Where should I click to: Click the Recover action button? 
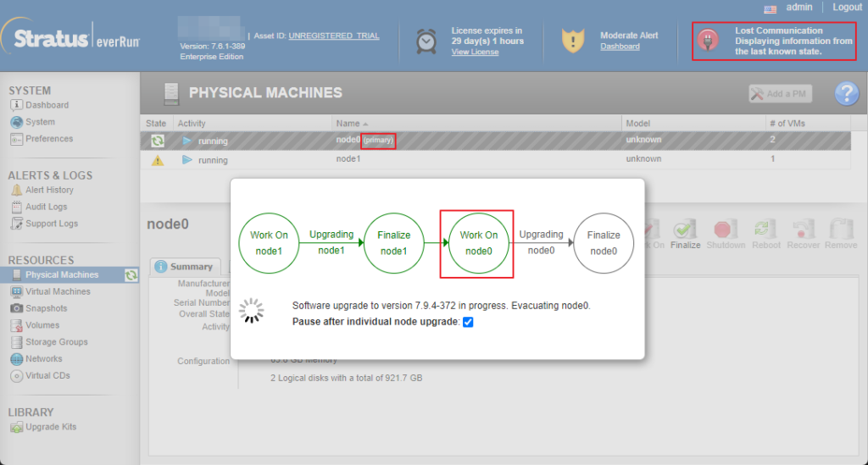(804, 233)
